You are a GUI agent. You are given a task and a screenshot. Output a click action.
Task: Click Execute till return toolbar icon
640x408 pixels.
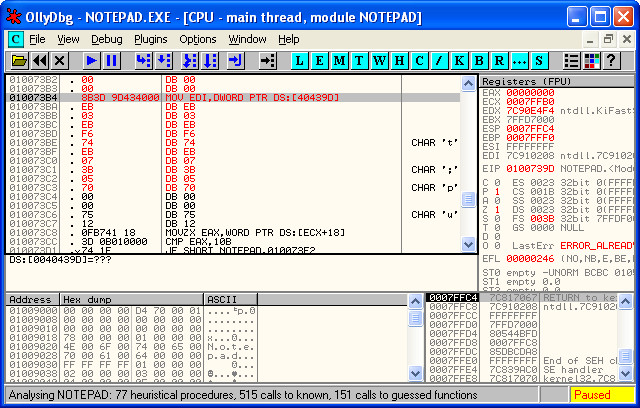pos(236,61)
